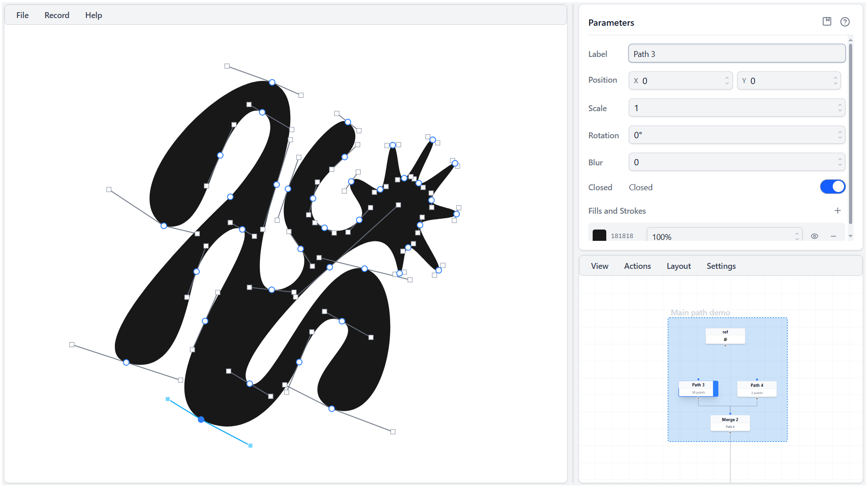The image size is (868, 488).
Task: Open the File menu
Action: pyautogui.click(x=22, y=15)
